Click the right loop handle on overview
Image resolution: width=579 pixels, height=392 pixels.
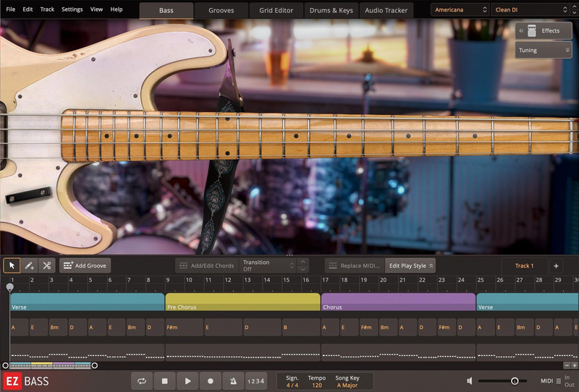tap(95, 365)
